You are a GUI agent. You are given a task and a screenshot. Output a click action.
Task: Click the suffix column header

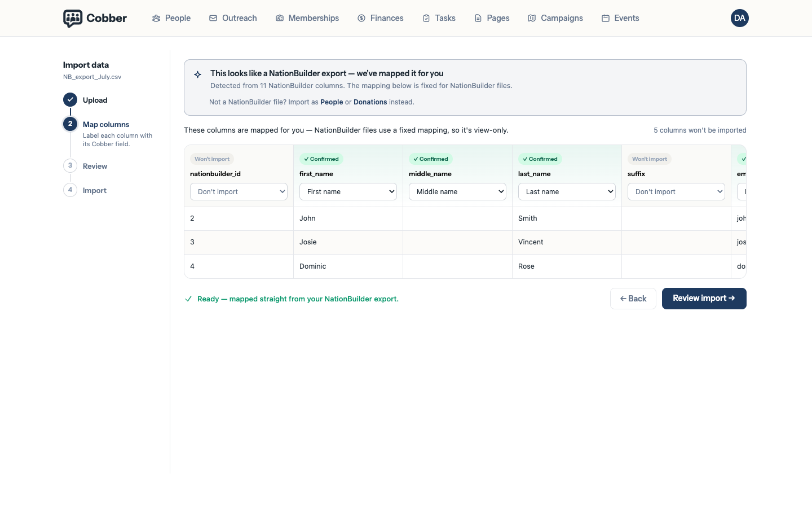[x=636, y=174]
